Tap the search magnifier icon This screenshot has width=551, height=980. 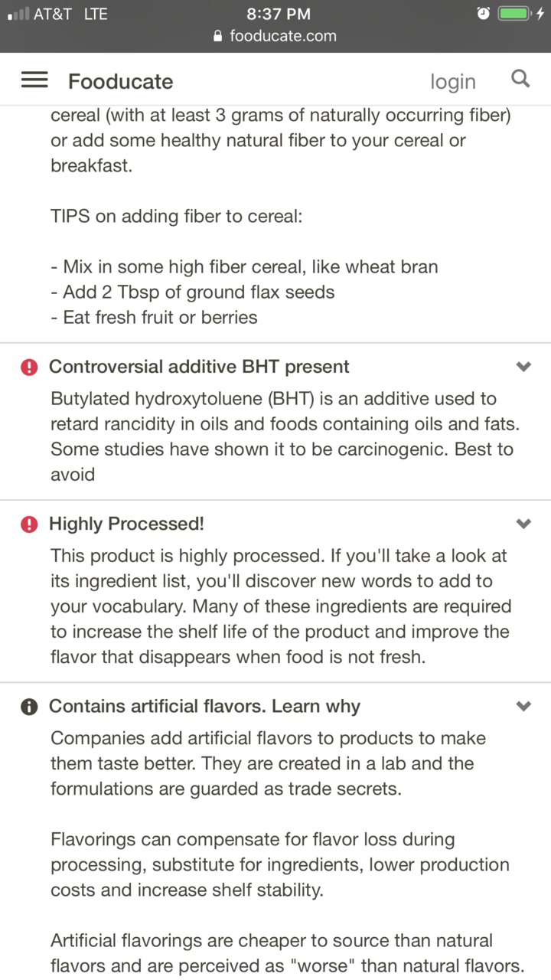tap(520, 78)
